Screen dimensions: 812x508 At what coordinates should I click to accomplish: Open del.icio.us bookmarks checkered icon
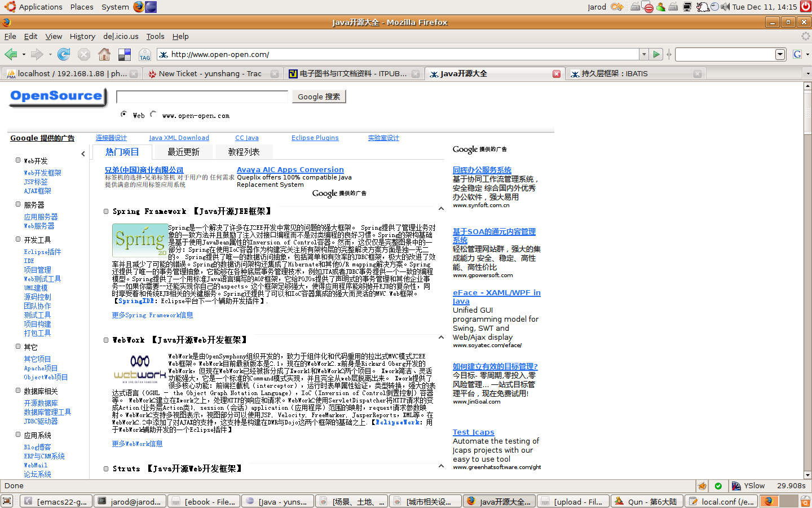(125, 55)
